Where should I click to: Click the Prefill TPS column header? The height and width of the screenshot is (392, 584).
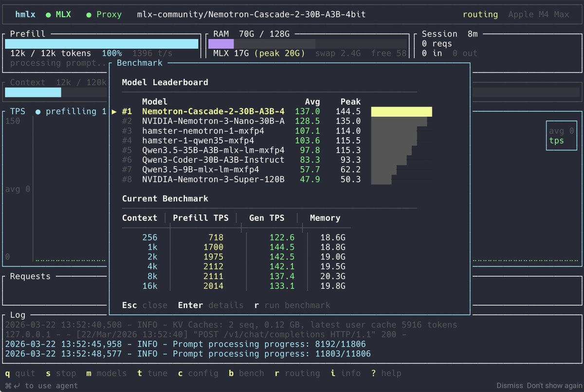201,218
